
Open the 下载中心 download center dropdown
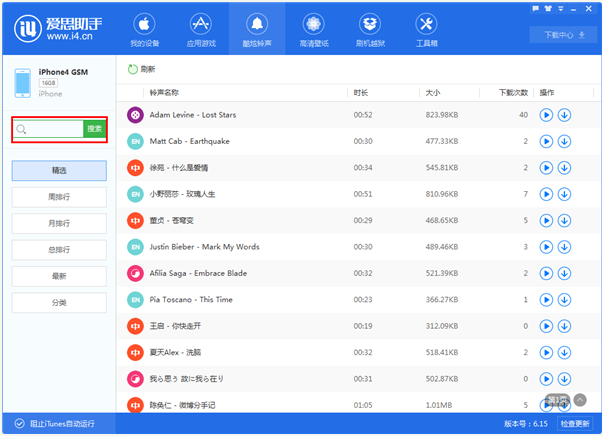click(562, 35)
